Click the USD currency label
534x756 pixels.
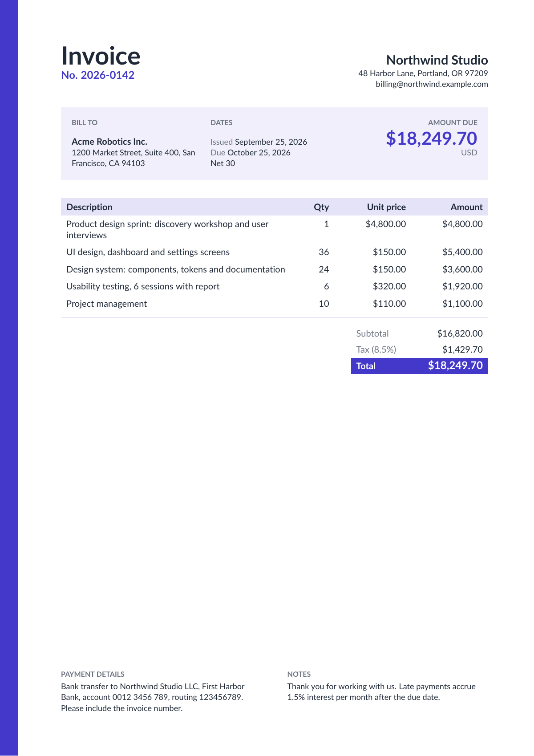(469, 153)
